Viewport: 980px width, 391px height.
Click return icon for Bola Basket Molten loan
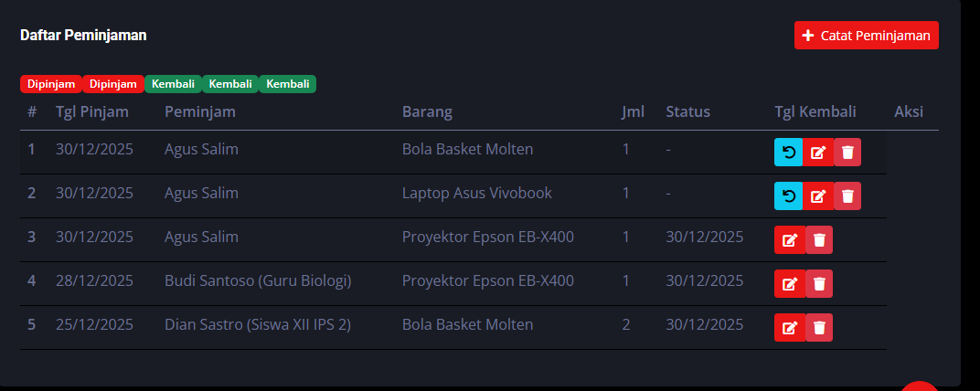(788, 152)
